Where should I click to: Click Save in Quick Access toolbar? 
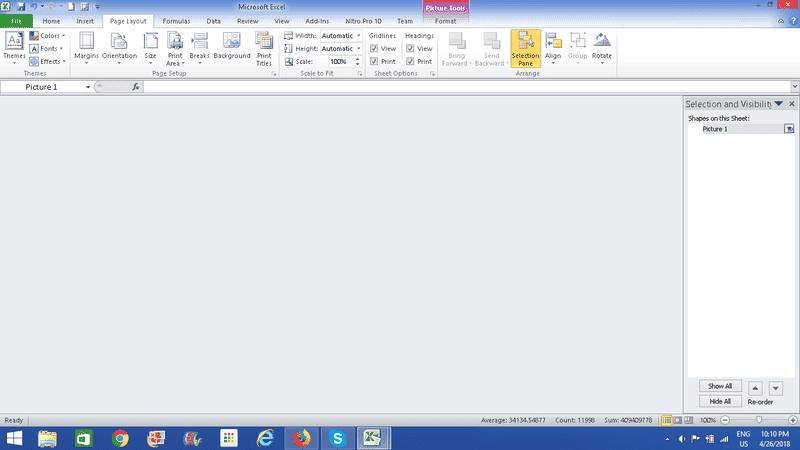pos(21,7)
